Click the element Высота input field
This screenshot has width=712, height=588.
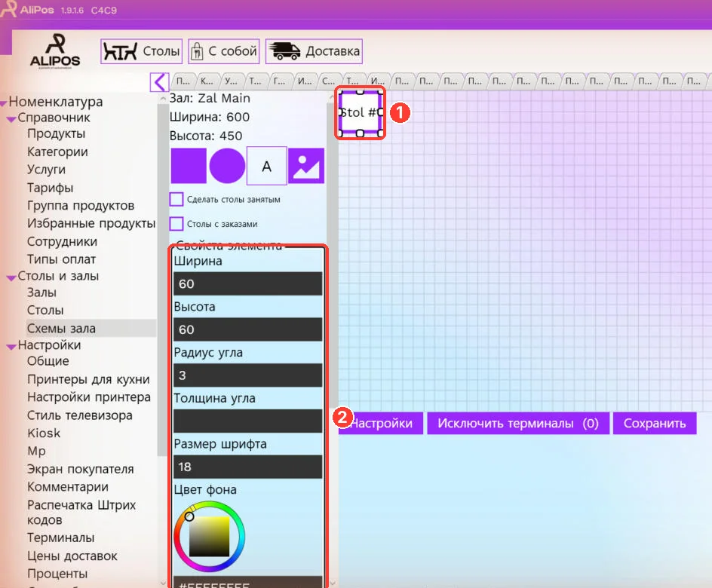pos(248,329)
